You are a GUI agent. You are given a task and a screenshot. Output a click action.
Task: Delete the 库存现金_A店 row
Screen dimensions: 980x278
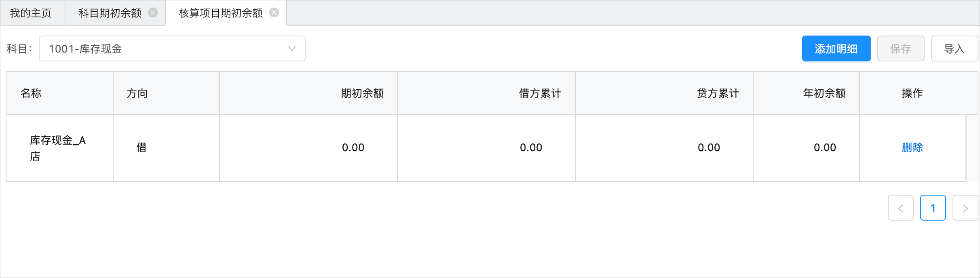click(912, 147)
